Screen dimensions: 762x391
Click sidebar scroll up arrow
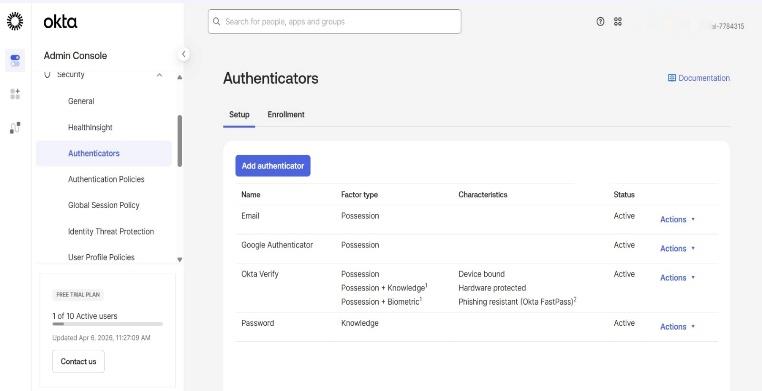pyautogui.click(x=180, y=77)
